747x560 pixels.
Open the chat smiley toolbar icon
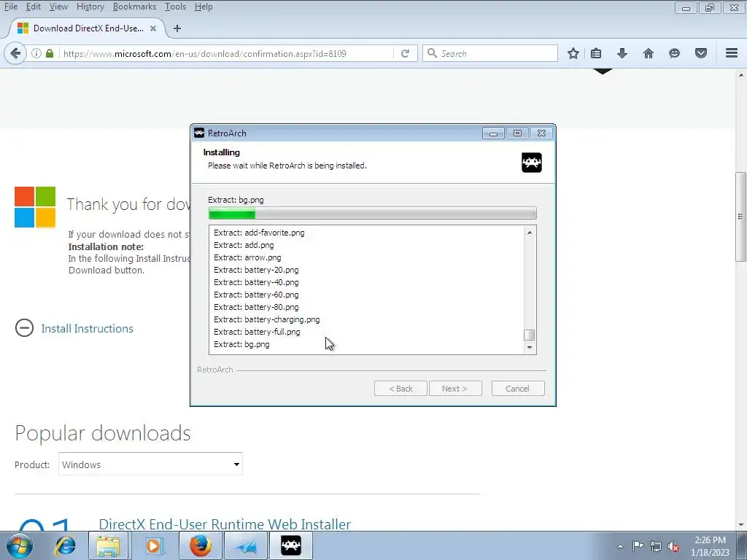point(674,53)
